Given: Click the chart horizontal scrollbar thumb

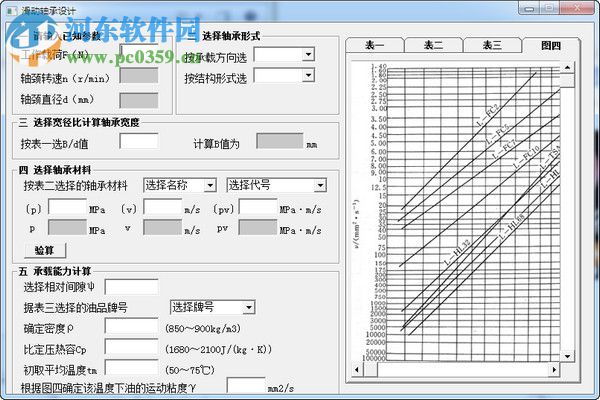Looking at the screenshot, I should 370,370.
